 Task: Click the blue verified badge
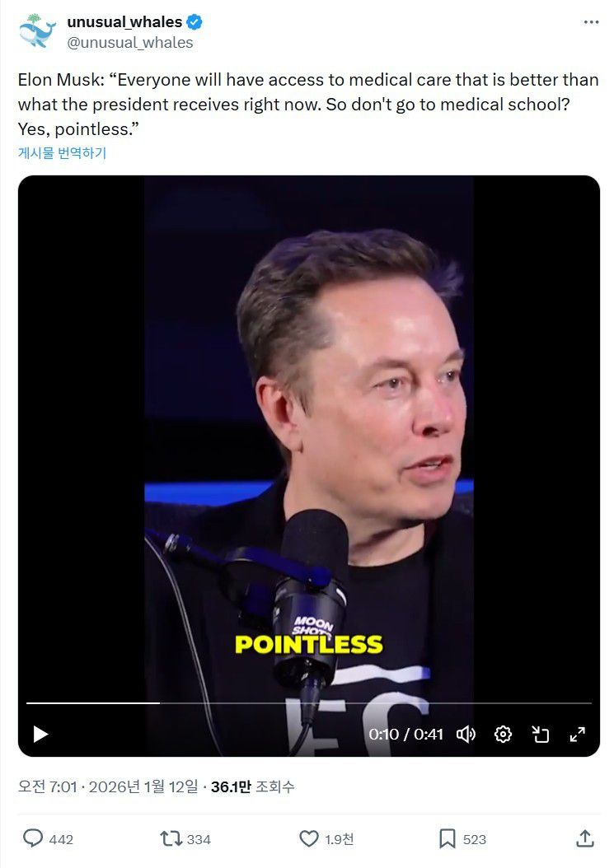tap(194, 22)
